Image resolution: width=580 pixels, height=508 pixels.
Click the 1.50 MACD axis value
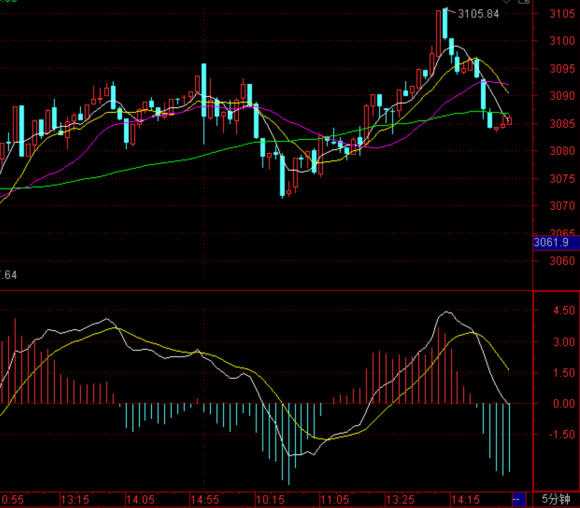(x=564, y=373)
